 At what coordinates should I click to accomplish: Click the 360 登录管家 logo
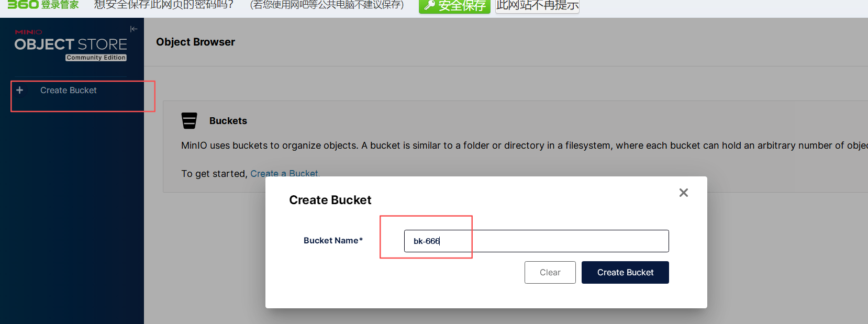click(x=43, y=5)
